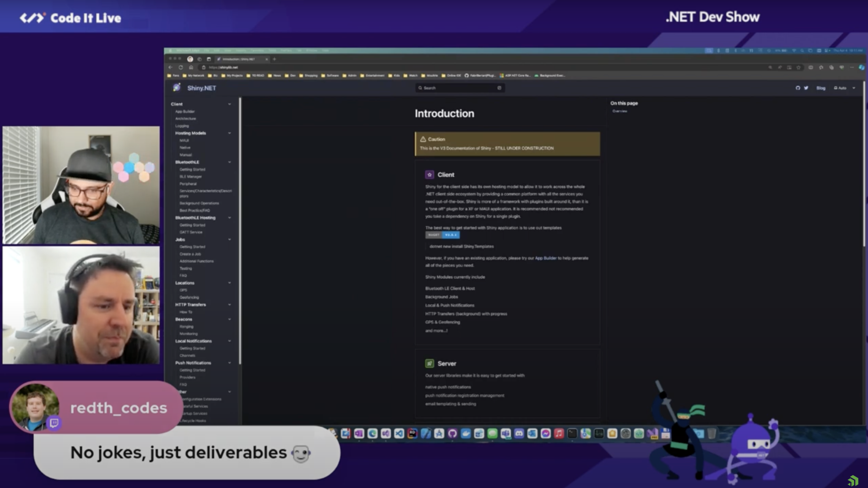Open the Software bookmarks folder
The image size is (868, 488).
coord(330,75)
